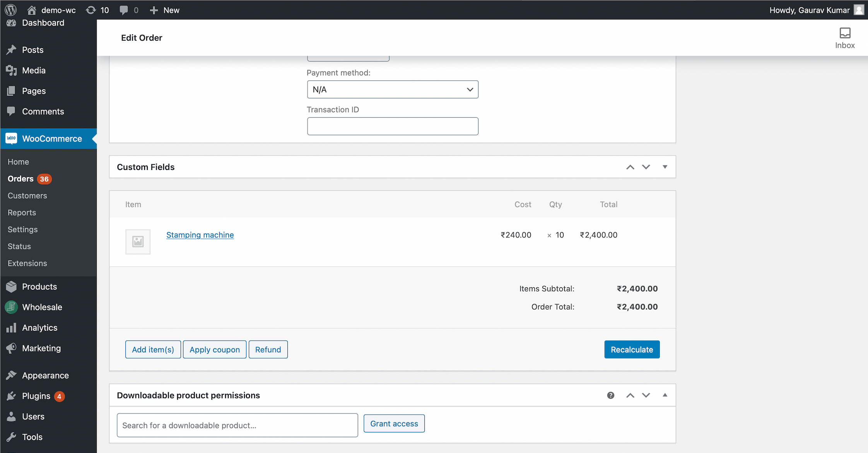Collapse the Downloadable product permissions panel
The height and width of the screenshot is (453, 868).
[665, 395]
